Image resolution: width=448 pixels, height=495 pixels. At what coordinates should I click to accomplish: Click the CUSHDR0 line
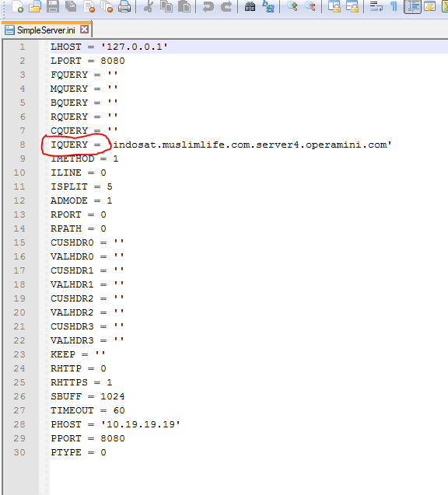88,242
